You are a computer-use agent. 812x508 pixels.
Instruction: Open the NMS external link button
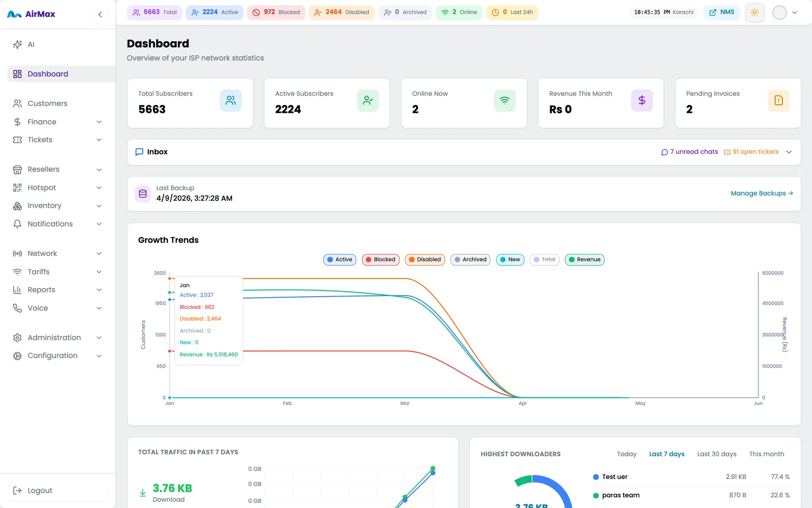722,12
